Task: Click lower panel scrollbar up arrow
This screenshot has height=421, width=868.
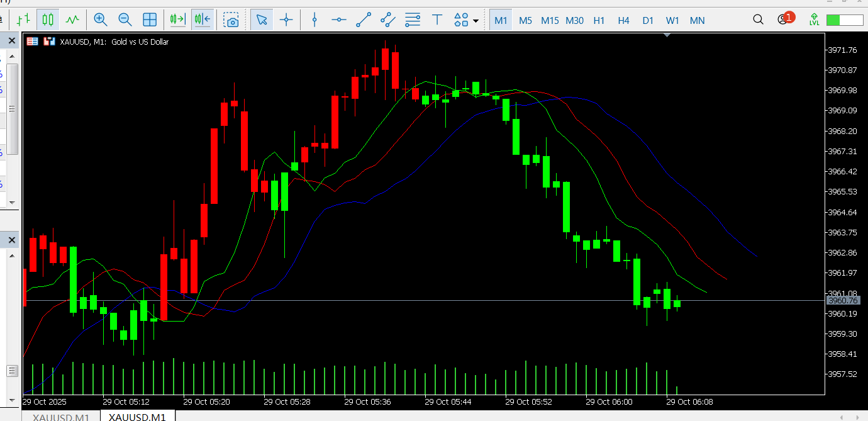Action: [11, 255]
